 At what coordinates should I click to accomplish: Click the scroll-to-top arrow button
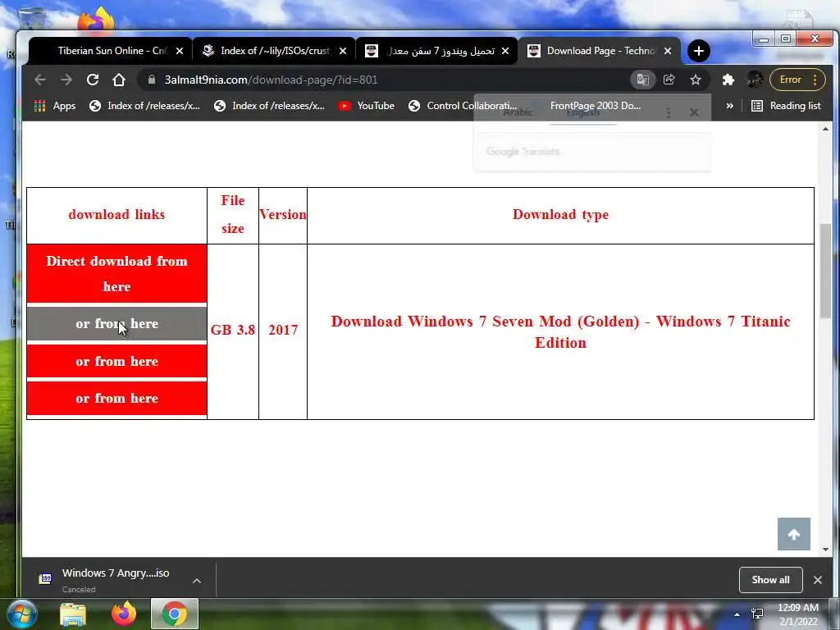click(794, 534)
